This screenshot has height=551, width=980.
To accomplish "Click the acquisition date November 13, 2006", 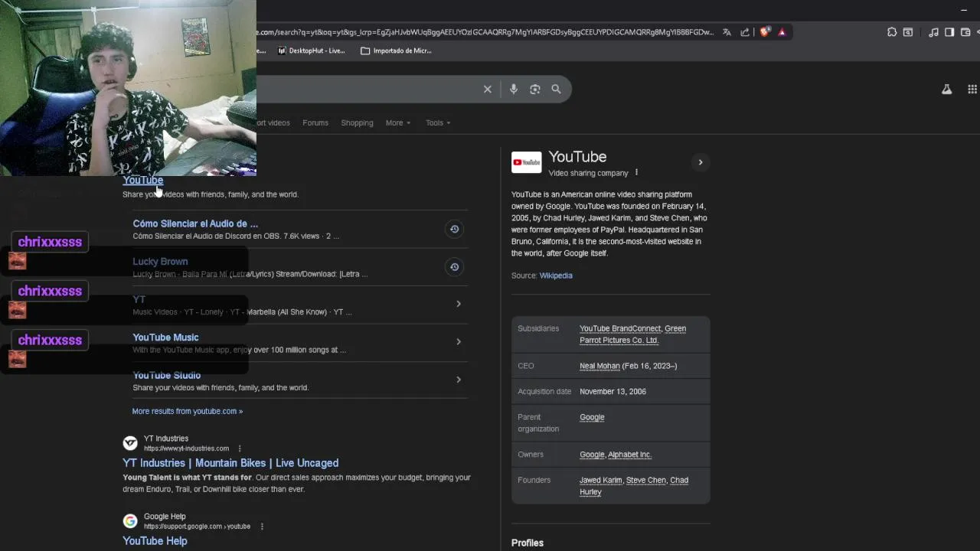I will tap(612, 392).
